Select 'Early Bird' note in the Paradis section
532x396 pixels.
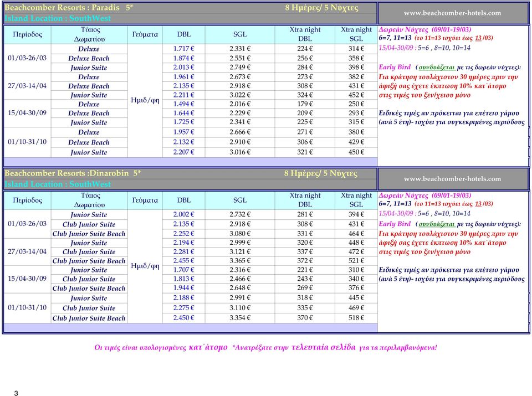point(395,67)
